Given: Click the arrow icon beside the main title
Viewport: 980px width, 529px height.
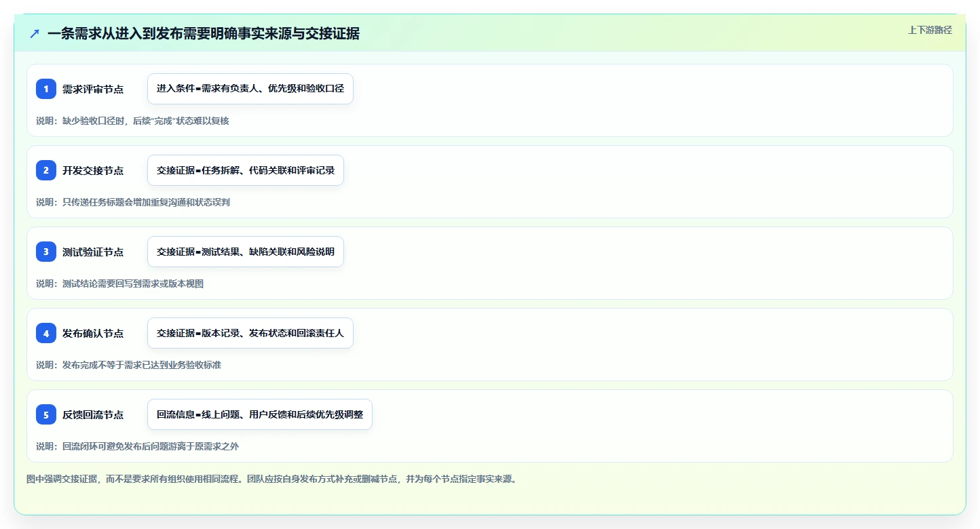Looking at the screenshot, I should (x=35, y=34).
